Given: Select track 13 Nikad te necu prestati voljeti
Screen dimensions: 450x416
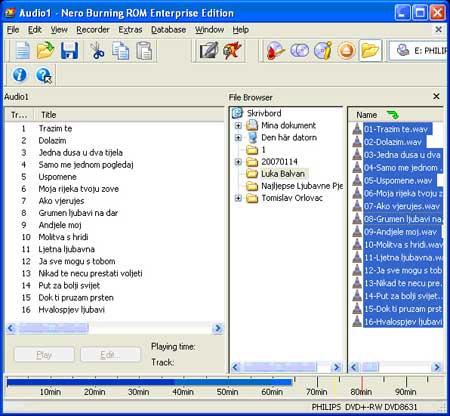Looking at the screenshot, I should tap(90, 273).
